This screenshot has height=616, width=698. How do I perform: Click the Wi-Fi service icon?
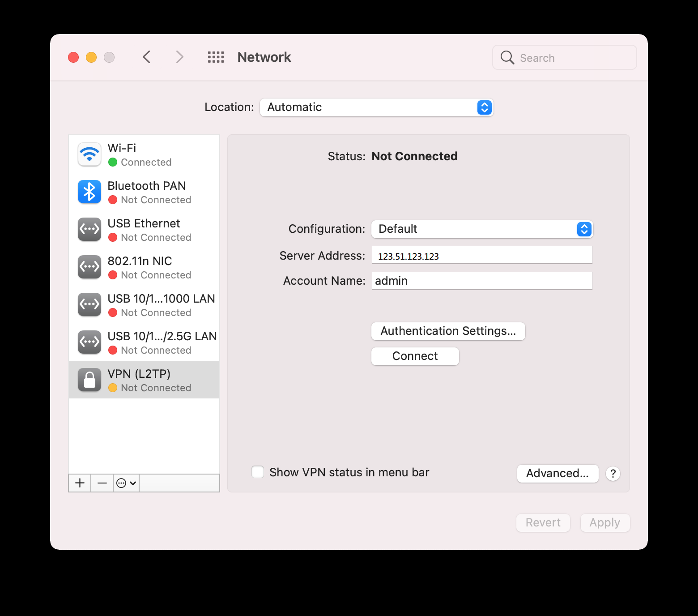(89, 154)
